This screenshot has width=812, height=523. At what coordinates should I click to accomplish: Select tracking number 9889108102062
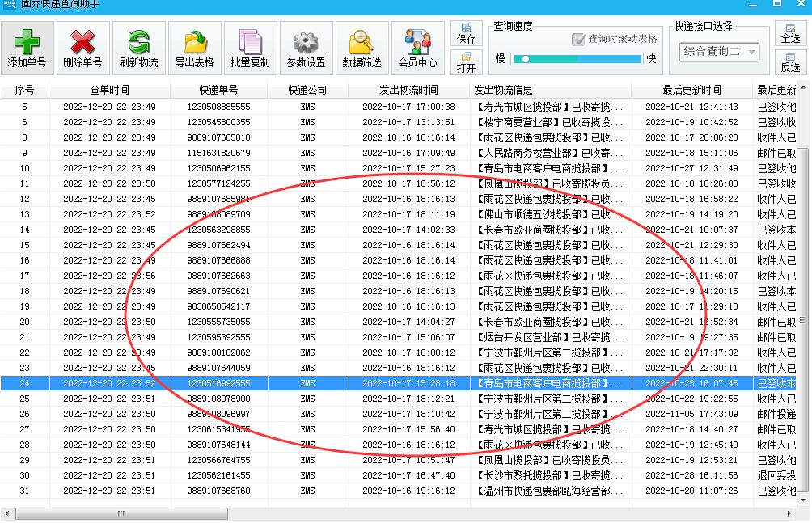[218, 352]
